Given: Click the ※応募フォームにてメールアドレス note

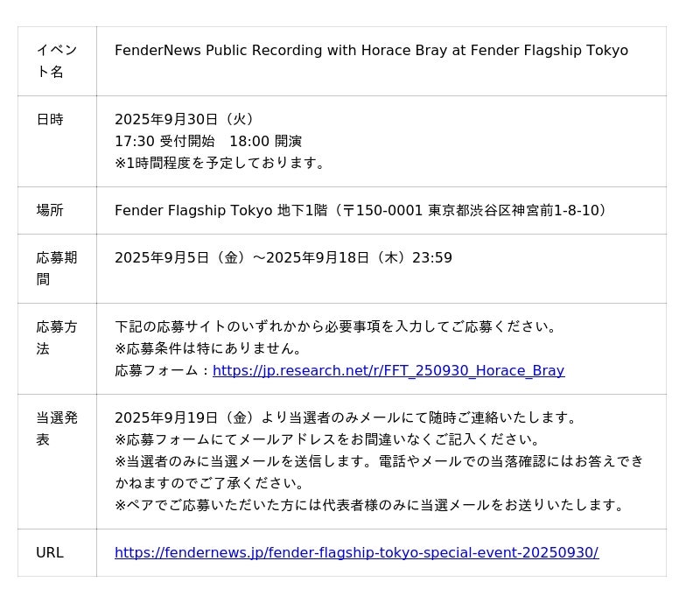Looking at the screenshot, I should pyautogui.click(x=328, y=440).
